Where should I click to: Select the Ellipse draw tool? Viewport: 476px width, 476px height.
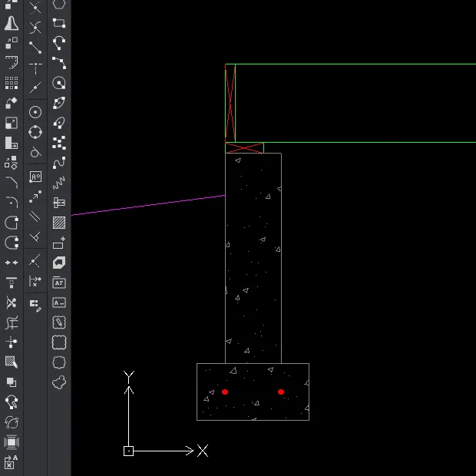(59, 103)
